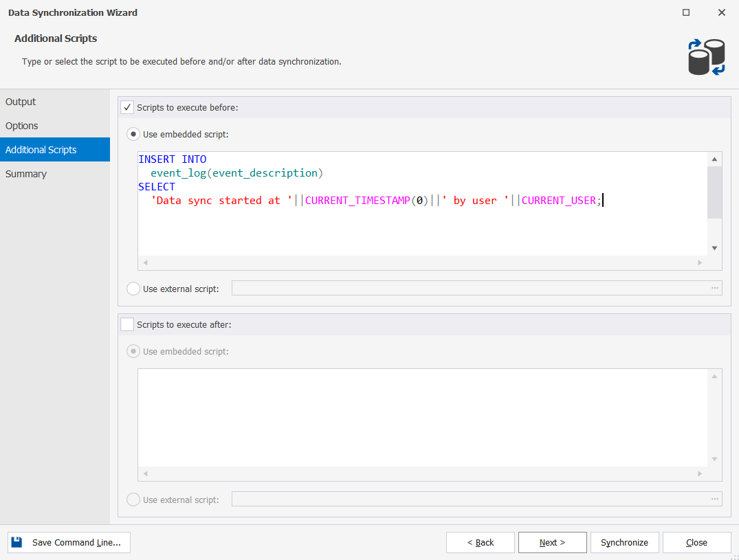
Task: Click scroll-down arrow of before script editor
Action: pos(714,248)
